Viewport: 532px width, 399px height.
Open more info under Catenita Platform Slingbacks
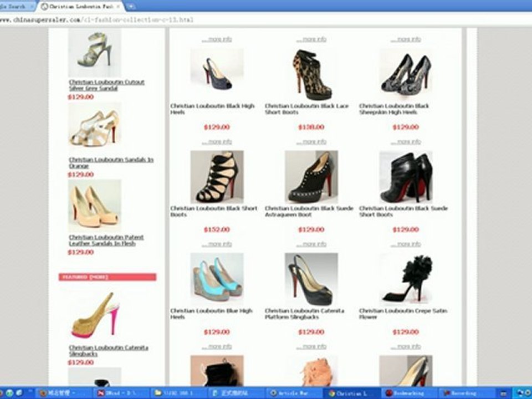311,346
